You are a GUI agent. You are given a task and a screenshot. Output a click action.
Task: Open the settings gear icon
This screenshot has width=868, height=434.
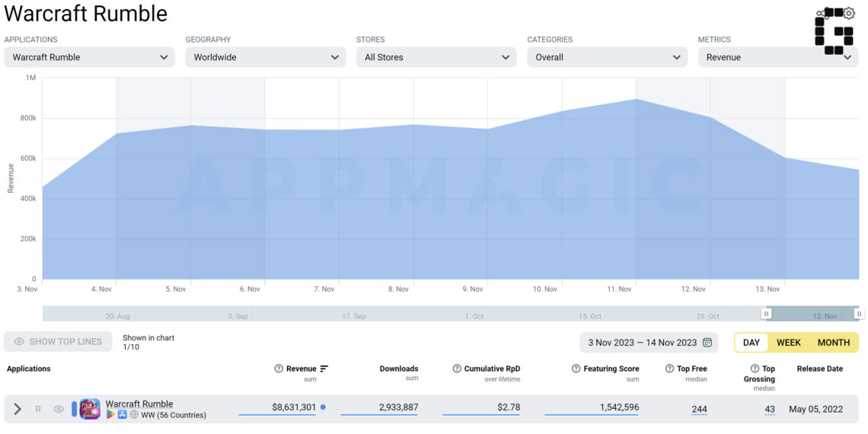point(849,13)
